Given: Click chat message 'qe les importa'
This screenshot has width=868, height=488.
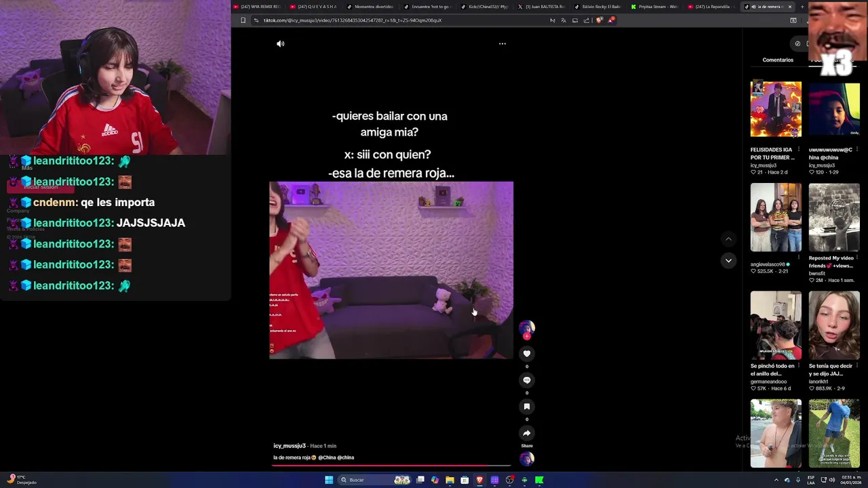Looking at the screenshot, I should [117, 203].
